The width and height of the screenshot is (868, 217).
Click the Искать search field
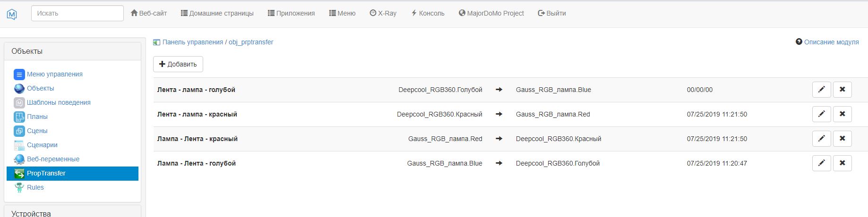[x=77, y=13]
